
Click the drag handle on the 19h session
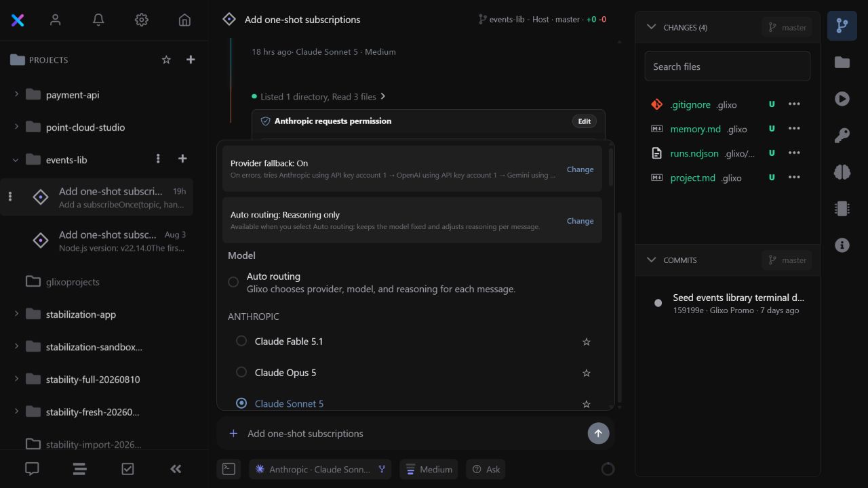tap(10, 197)
